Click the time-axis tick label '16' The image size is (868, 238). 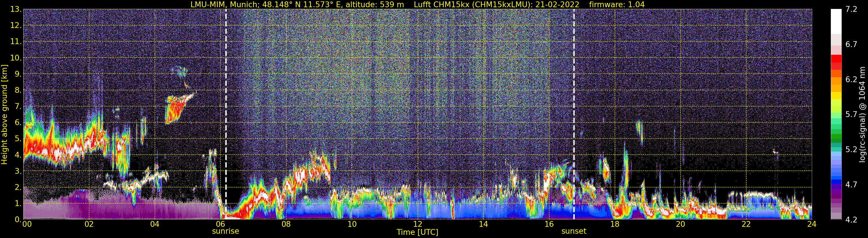(x=549, y=224)
